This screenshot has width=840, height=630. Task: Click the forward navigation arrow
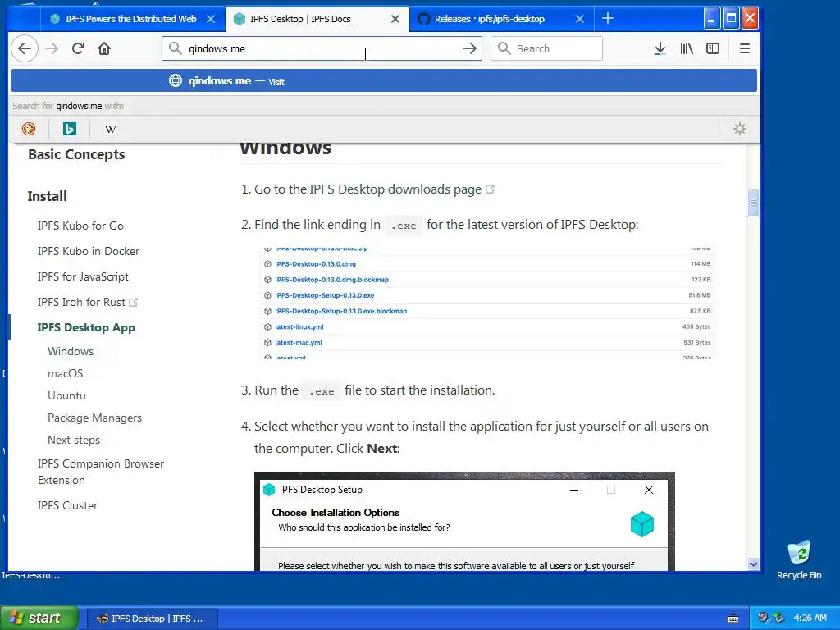[x=52, y=48]
